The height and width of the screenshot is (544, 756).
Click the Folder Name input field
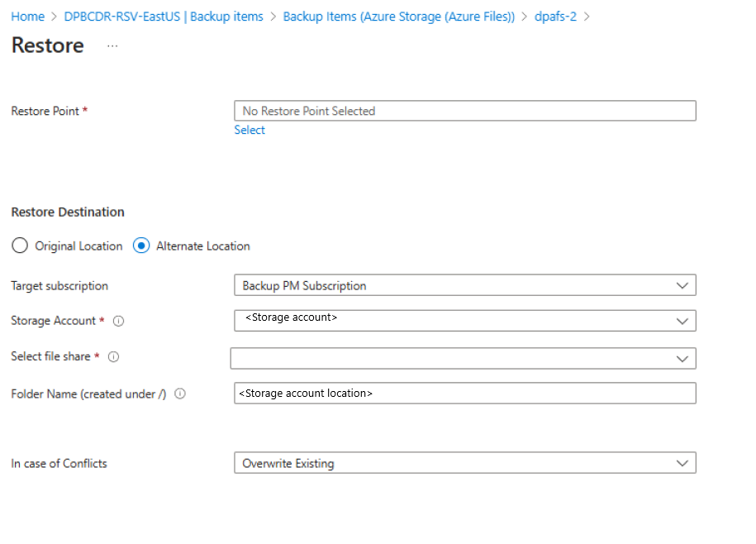pos(464,393)
